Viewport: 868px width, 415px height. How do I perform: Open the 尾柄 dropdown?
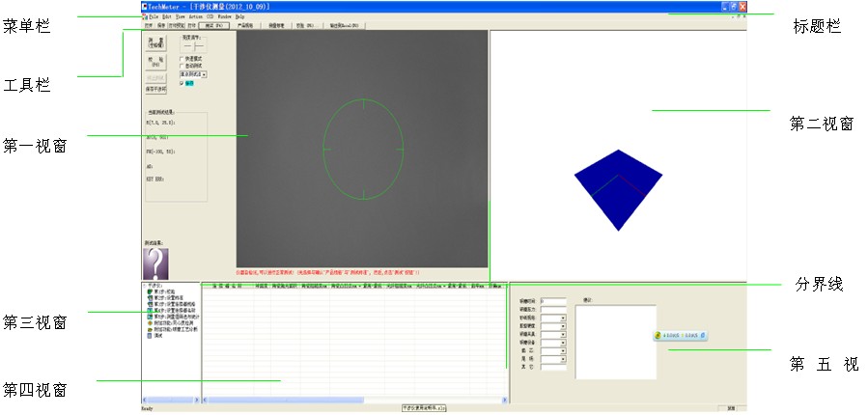(563, 359)
